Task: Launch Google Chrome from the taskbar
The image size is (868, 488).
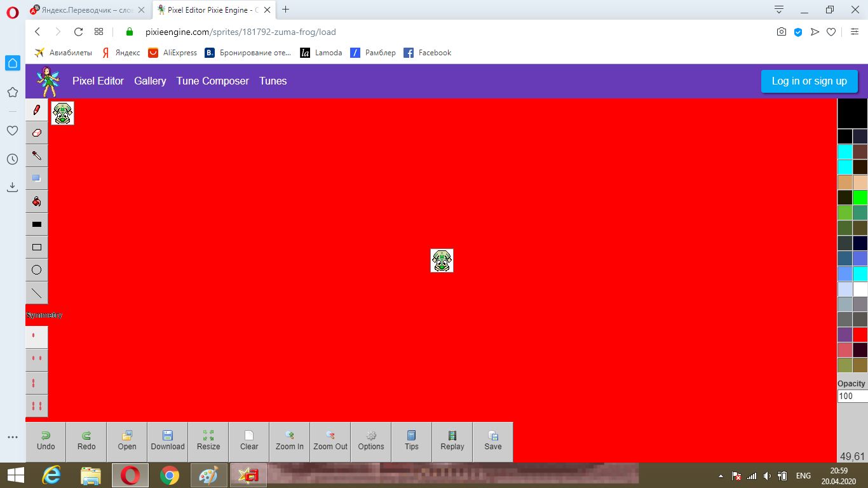Action: (x=169, y=475)
